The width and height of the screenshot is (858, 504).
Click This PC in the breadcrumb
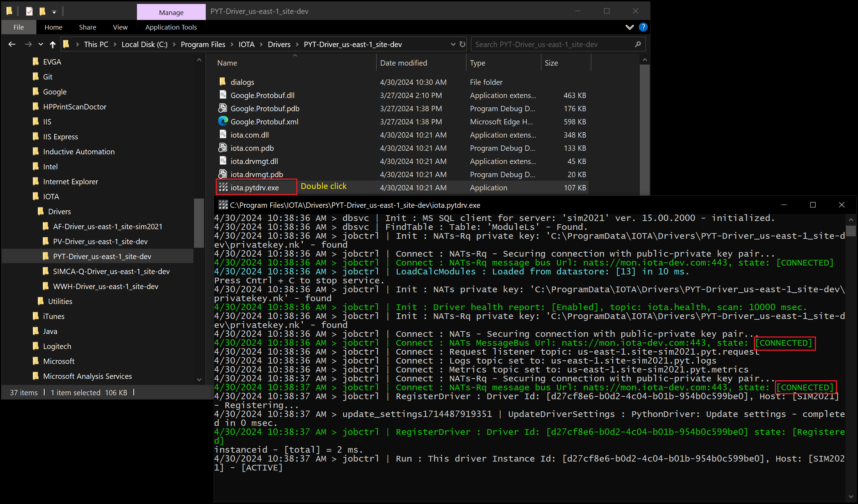pyautogui.click(x=96, y=44)
